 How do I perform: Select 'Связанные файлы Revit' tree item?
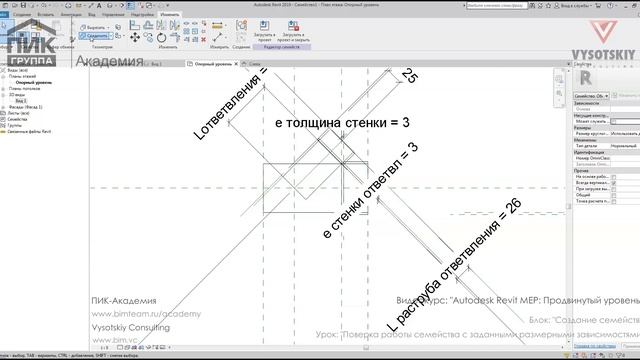(29, 131)
